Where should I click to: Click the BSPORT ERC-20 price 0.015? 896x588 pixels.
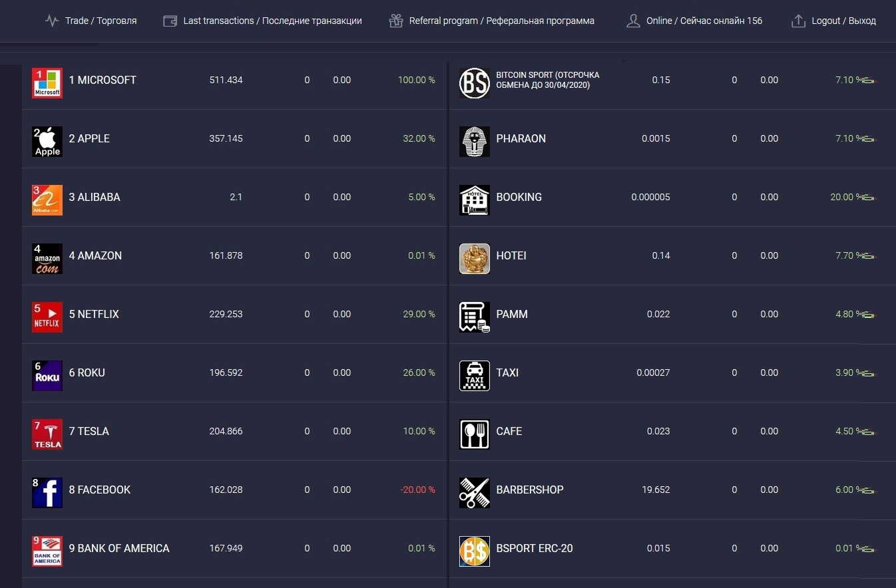658,548
